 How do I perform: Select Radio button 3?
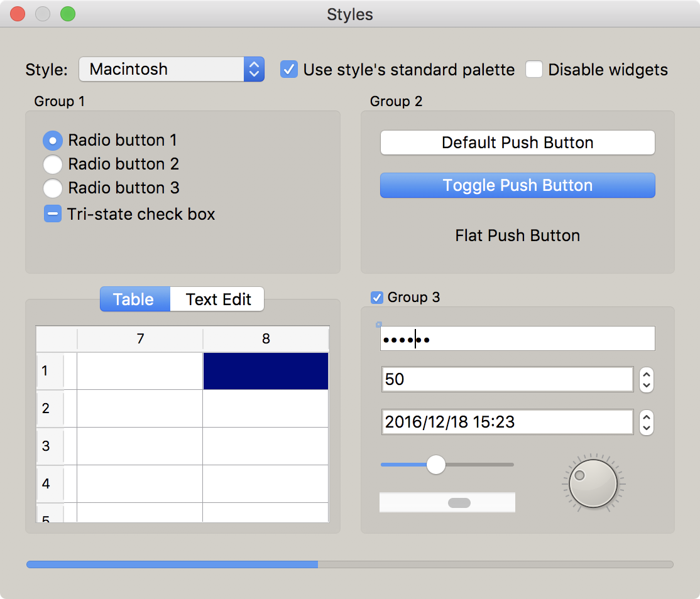click(53, 188)
